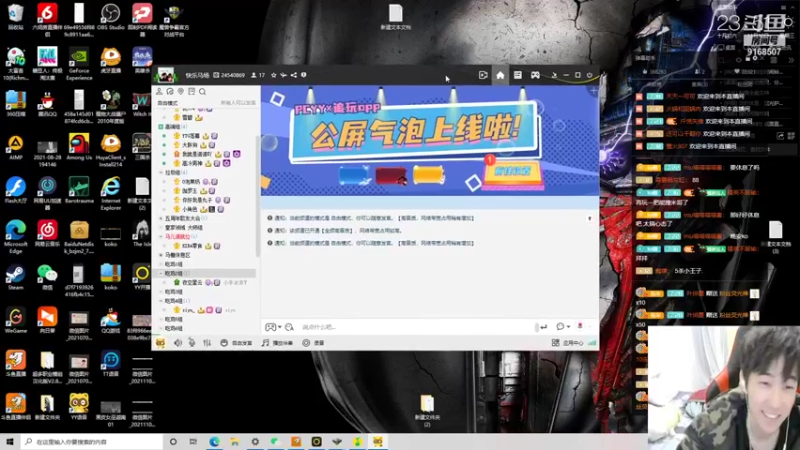Click the taskbar search box
Viewport: 800px width, 450px height.
93,442
